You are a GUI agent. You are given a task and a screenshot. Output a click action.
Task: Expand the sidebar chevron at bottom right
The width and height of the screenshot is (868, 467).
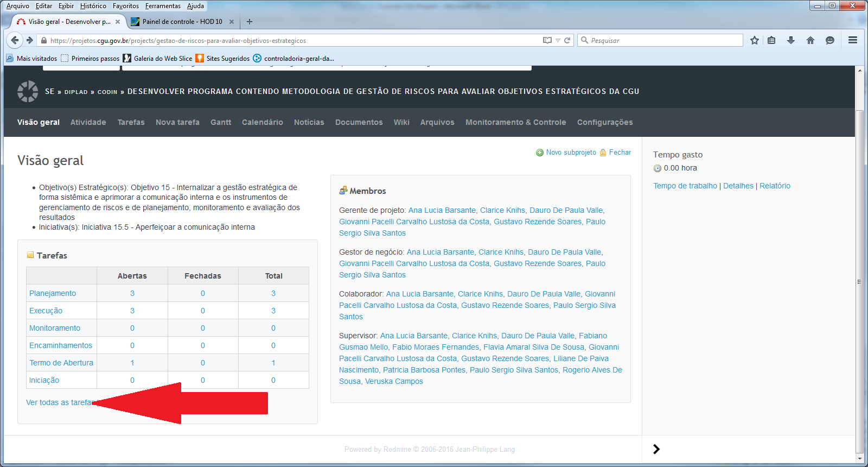tap(656, 449)
